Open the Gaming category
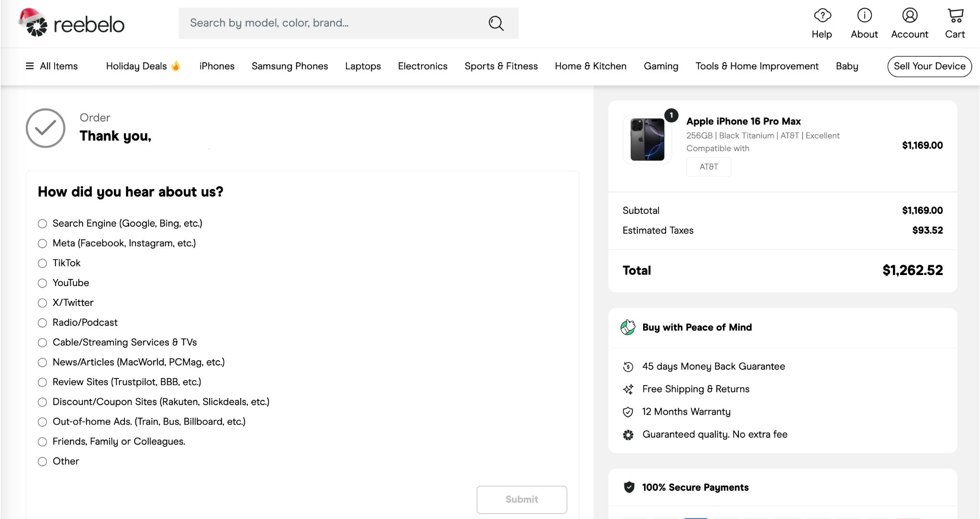Screen dimensions: 980x519 tap(661, 66)
